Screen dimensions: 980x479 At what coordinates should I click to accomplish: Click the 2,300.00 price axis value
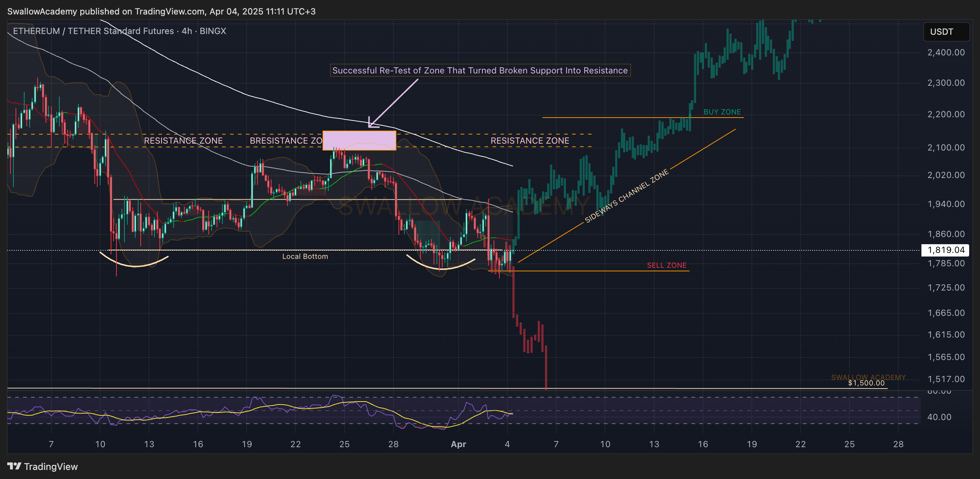coord(946,83)
